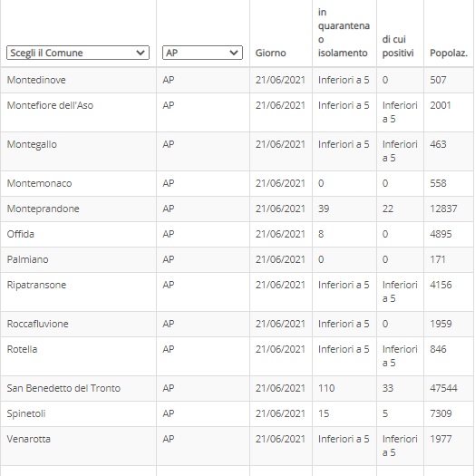Click the Popolaz. column header

point(449,53)
